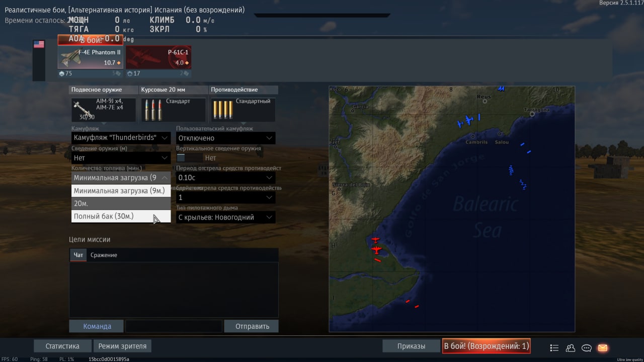644x362 pixels.
Task: Choose Минимальная загрузка (9м.) fuel option
Action: tap(121, 191)
